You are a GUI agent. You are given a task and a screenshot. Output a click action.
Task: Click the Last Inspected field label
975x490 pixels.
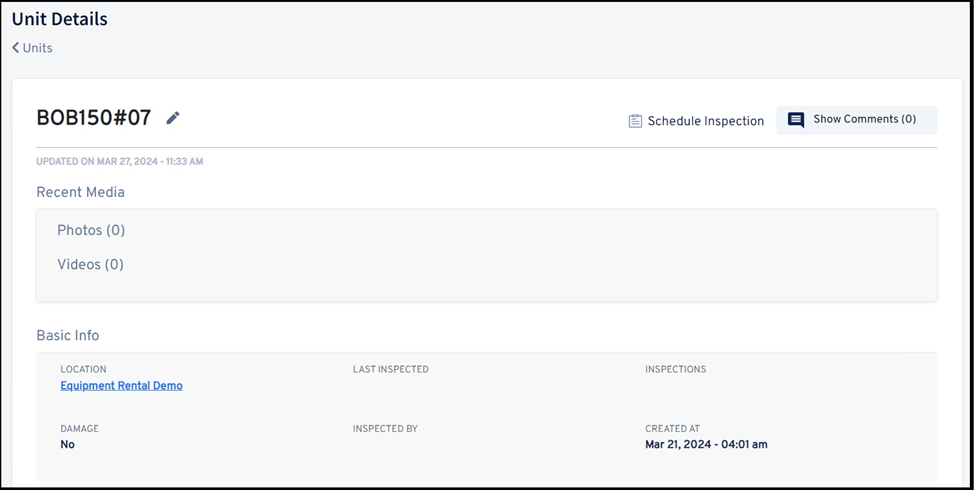pos(390,369)
